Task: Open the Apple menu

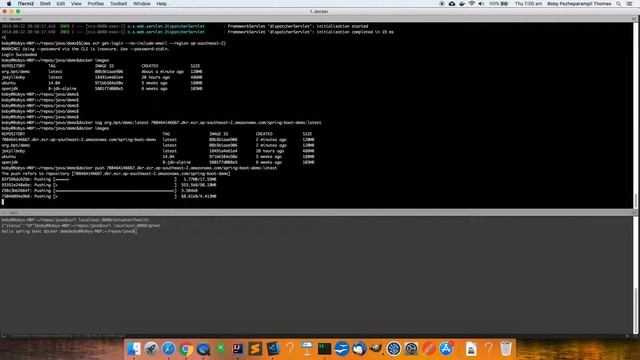Action: pyautogui.click(x=9, y=4)
